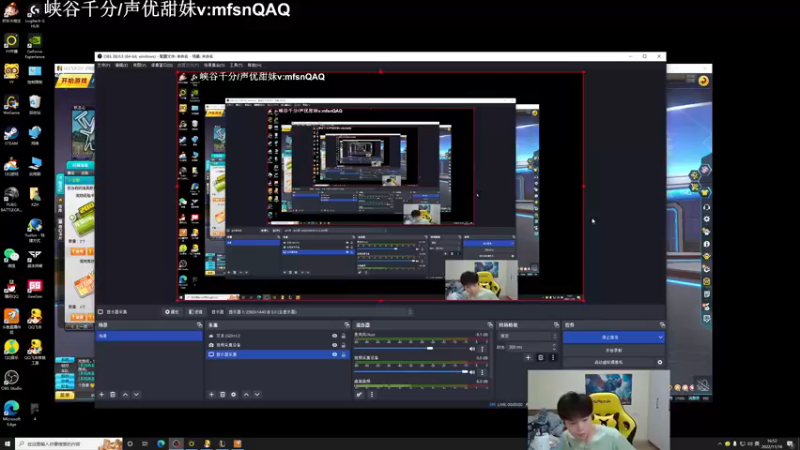Viewport: 800px width, 450px height.
Task: Remove selected source with trash icon
Action: tap(222, 394)
